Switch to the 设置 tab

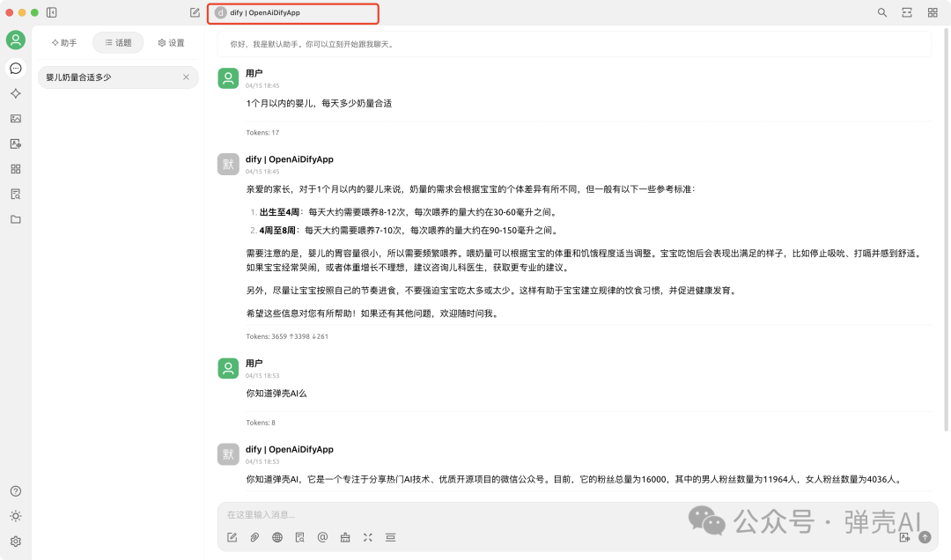[x=171, y=43]
